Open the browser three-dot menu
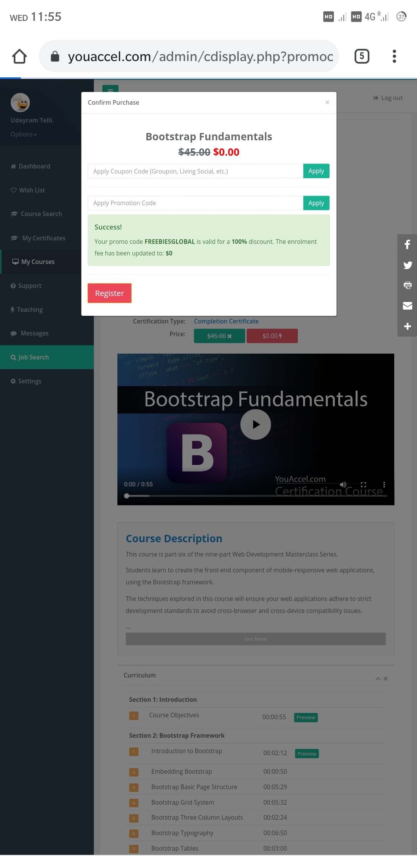This screenshot has height=868, width=417. click(394, 56)
